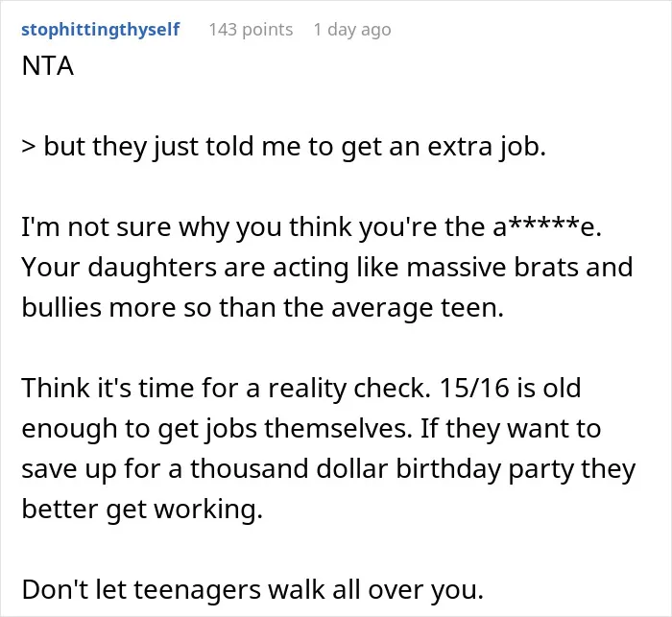Click the quoted 'extra job' phrase
This screenshot has height=617, width=672.
(486, 147)
